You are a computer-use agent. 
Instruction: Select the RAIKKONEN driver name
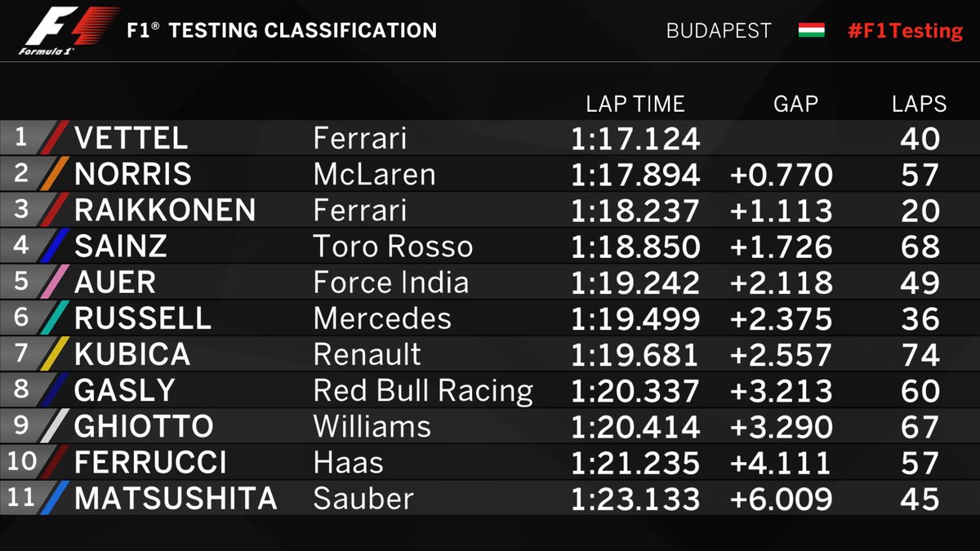[x=164, y=211]
